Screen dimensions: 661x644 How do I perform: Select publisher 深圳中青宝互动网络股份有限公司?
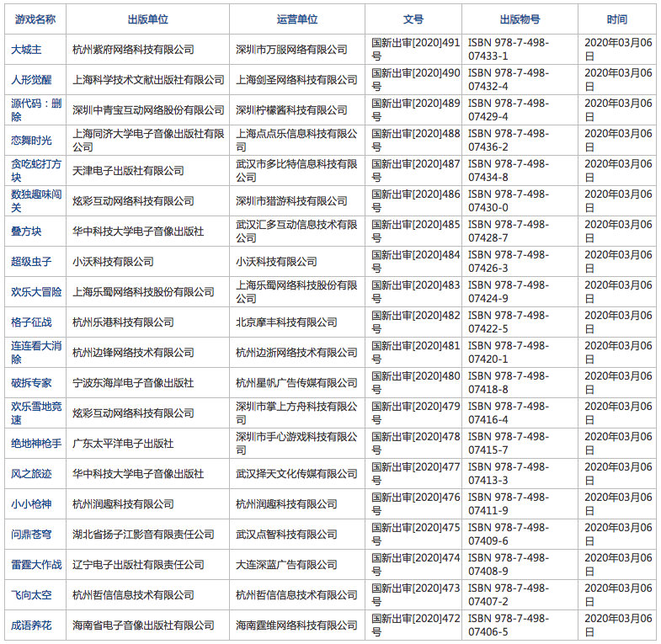(148, 110)
